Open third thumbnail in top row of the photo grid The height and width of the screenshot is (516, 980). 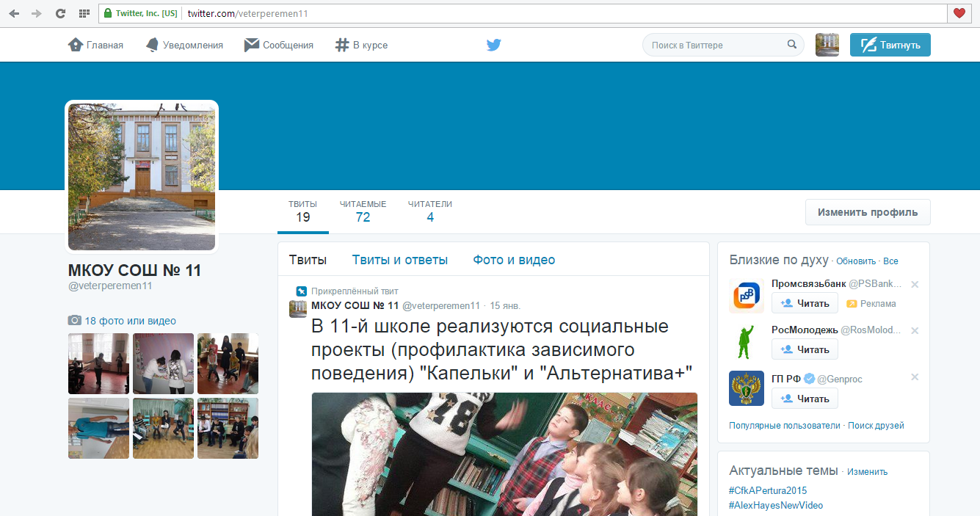coord(228,364)
